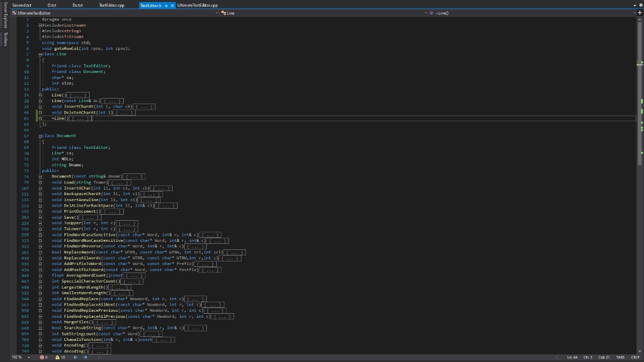The image size is (644, 362).
Task: Expand ReplaceAWord function outline
Action: point(40,252)
